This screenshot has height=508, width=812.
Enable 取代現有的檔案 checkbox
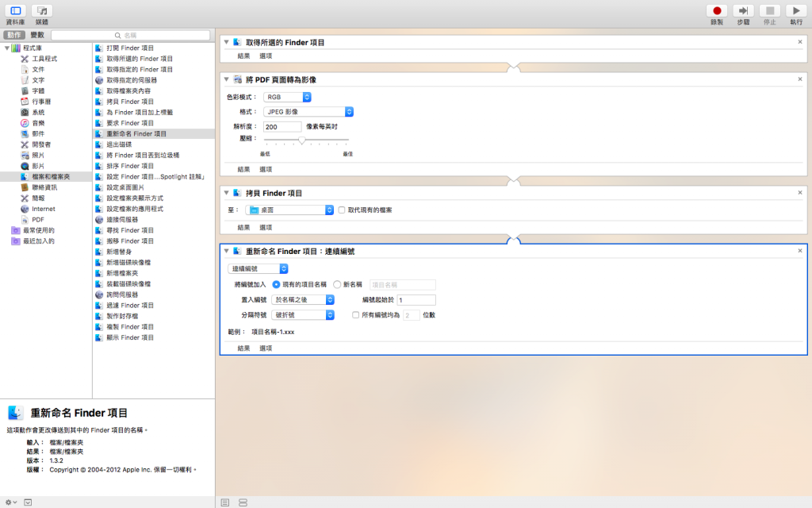(x=342, y=210)
